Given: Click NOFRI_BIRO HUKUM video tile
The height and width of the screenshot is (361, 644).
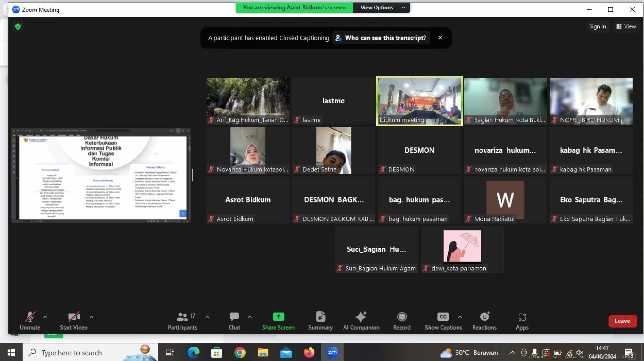Looking at the screenshot, I should point(591,101).
